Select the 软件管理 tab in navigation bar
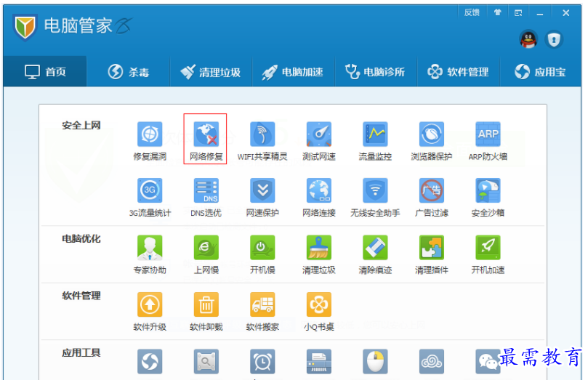 (458, 71)
